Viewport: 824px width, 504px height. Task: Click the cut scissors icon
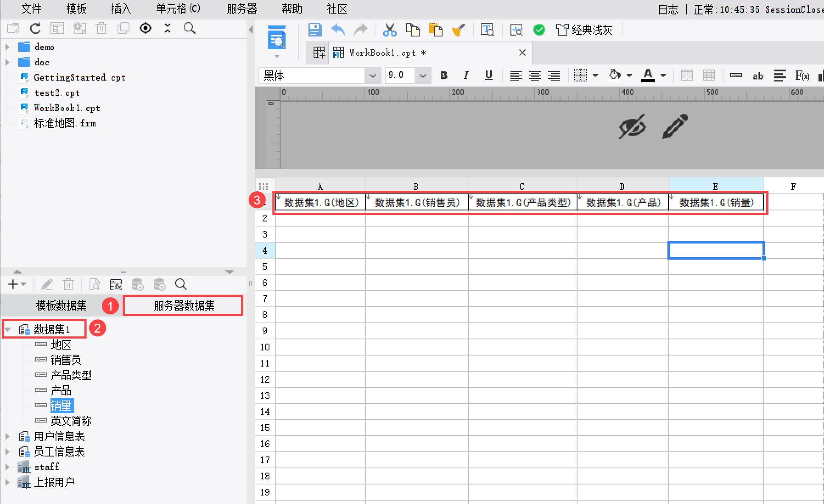pos(390,30)
